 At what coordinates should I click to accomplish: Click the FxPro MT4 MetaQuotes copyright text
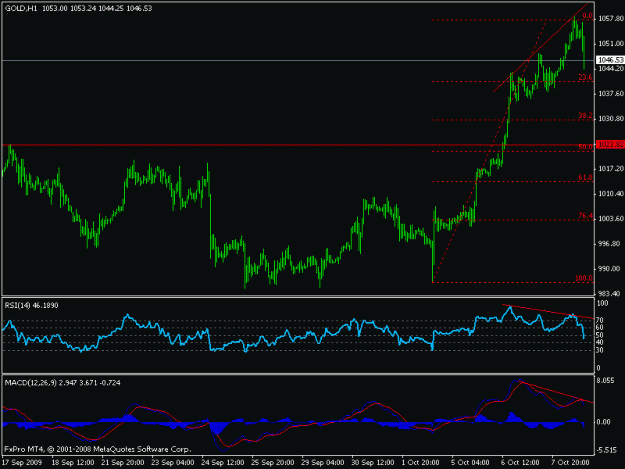coord(98,449)
